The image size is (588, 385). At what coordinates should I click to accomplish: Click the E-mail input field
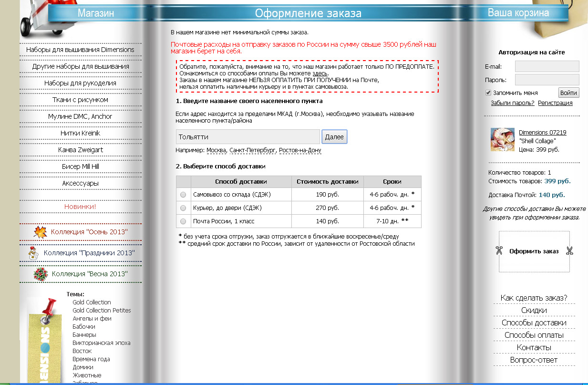547,66
